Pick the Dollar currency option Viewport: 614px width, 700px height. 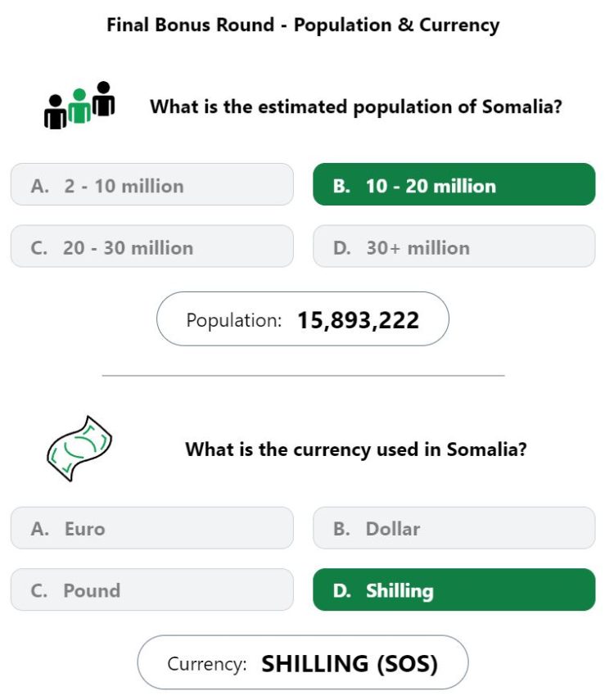(454, 528)
